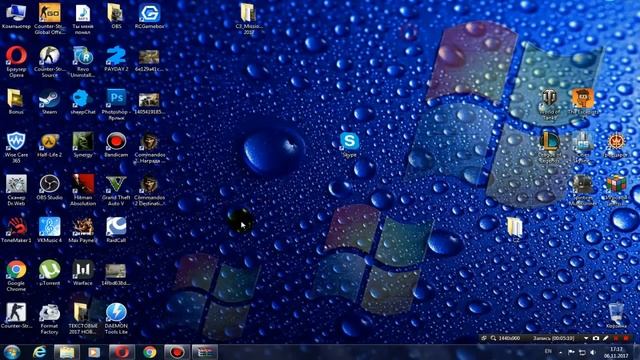640x360 pixels.
Task: Open the Format Factory shortcut
Action: point(49,318)
